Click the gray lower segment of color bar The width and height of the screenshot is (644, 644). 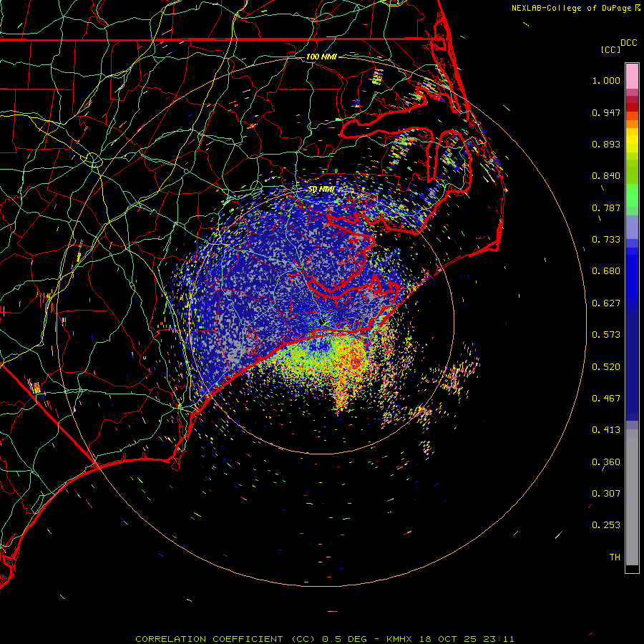pyautogui.click(x=632, y=497)
